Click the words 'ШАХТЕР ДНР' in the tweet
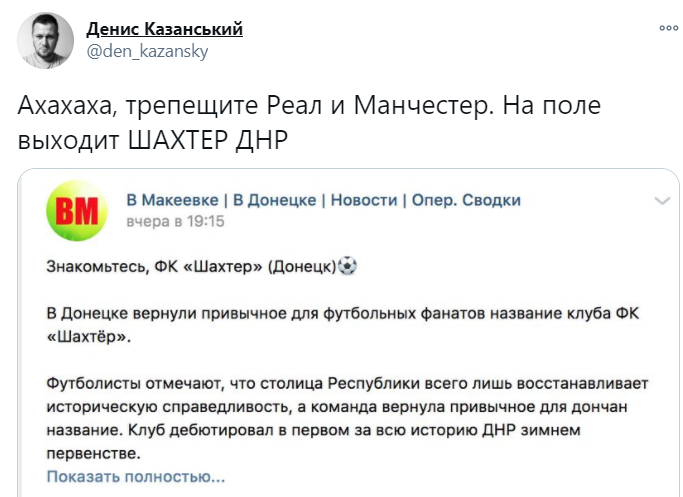Image resolution: width=683 pixels, height=497 pixels. tap(208, 140)
